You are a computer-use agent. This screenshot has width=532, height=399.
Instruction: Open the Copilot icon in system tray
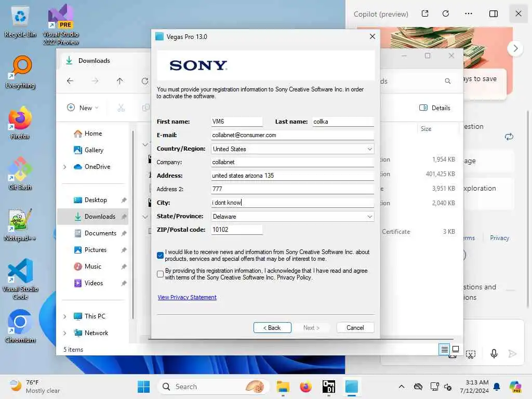click(x=515, y=387)
